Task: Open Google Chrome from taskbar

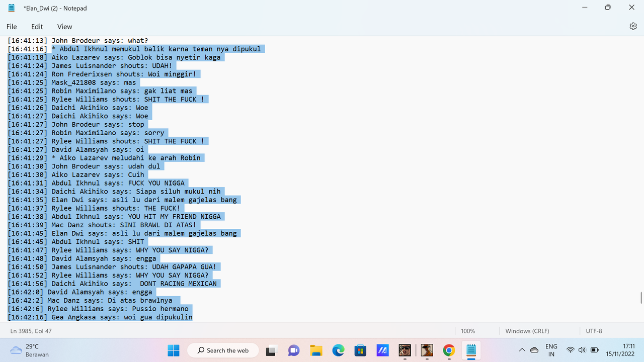Action: tap(449, 350)
